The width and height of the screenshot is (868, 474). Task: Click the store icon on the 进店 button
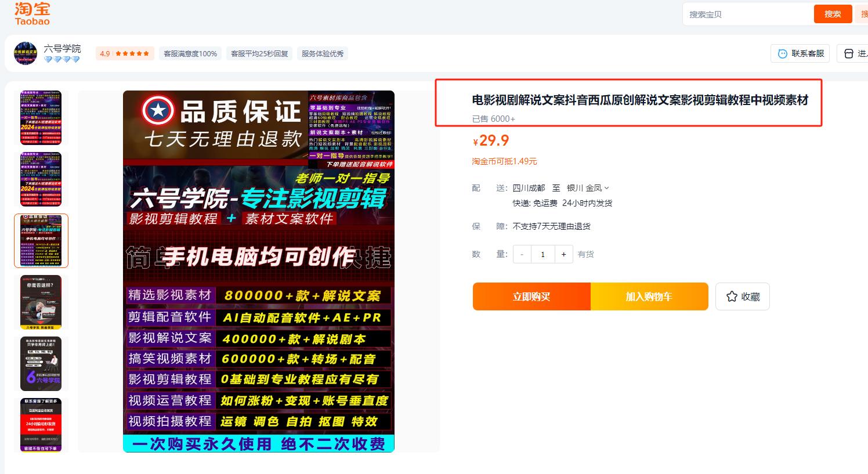(x=849, y=53)
